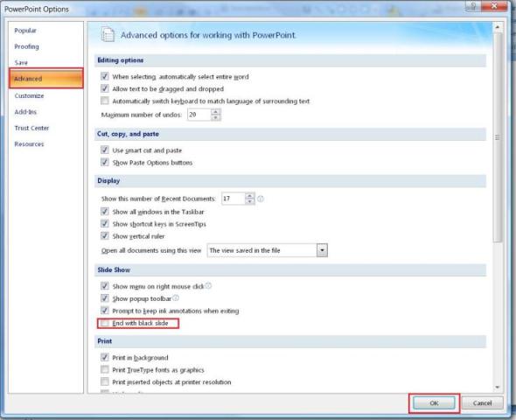
Task: Check Print TrueType fonts as graphics
Action: [x=105, y=369]
